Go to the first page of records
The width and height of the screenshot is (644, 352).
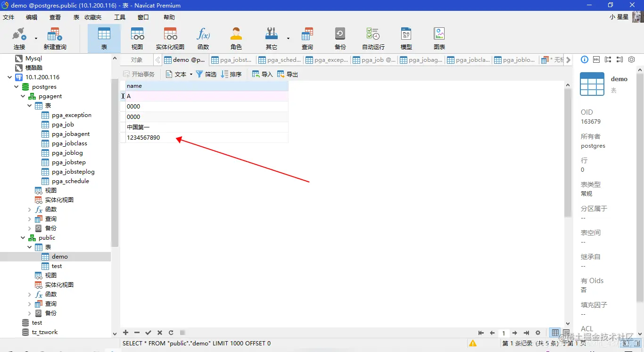pos(481,333)
